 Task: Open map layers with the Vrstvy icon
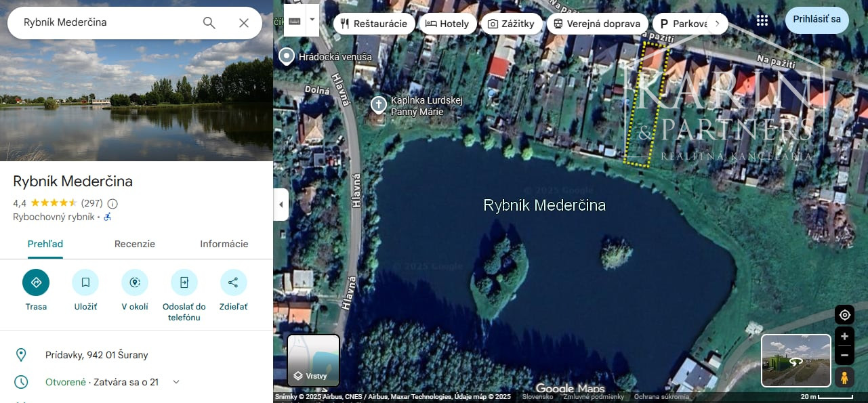(313, 360)
